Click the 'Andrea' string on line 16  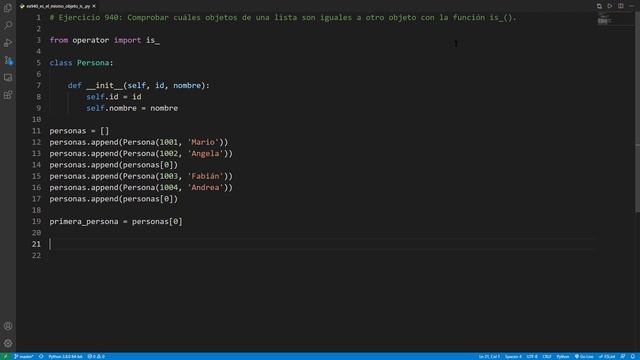[205, 187]
